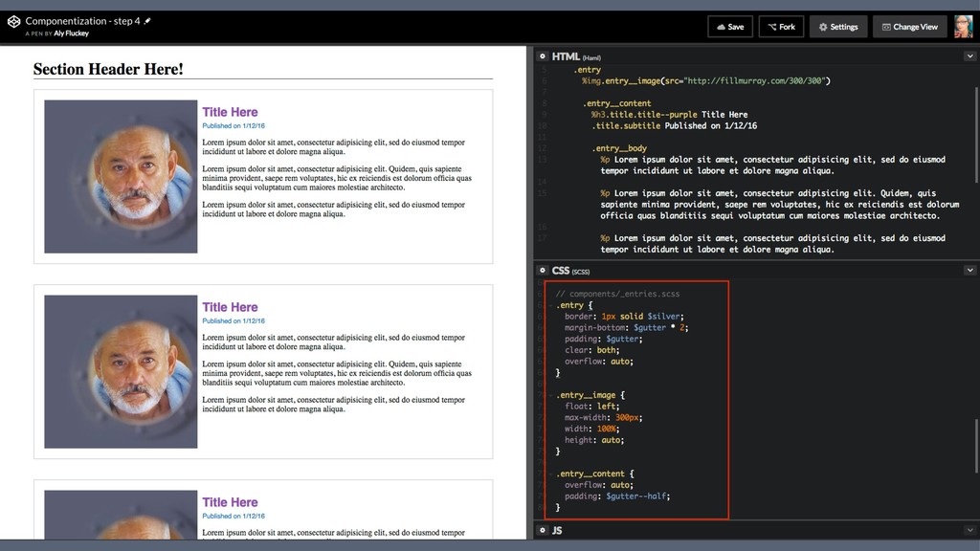
Task: Click second entry's Published on 1/12/16
Action: (234, 320)
